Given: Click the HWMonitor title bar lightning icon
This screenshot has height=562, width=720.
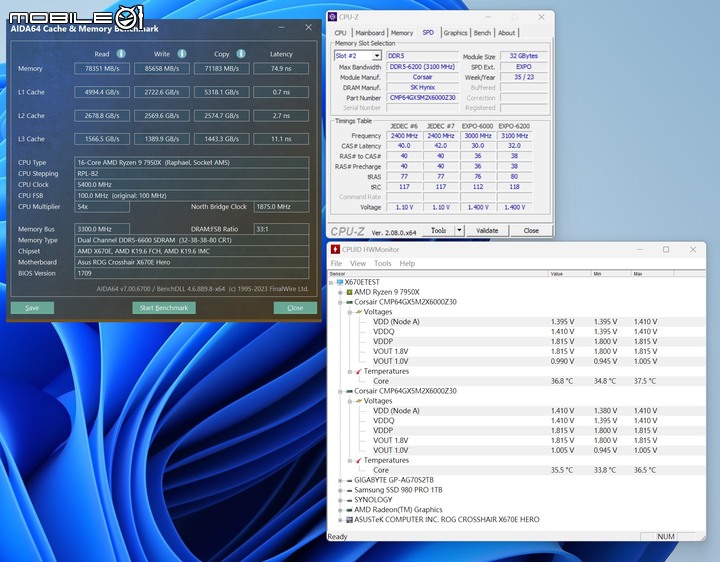Looking at the screenshot, I should click(x=335, y=249).
